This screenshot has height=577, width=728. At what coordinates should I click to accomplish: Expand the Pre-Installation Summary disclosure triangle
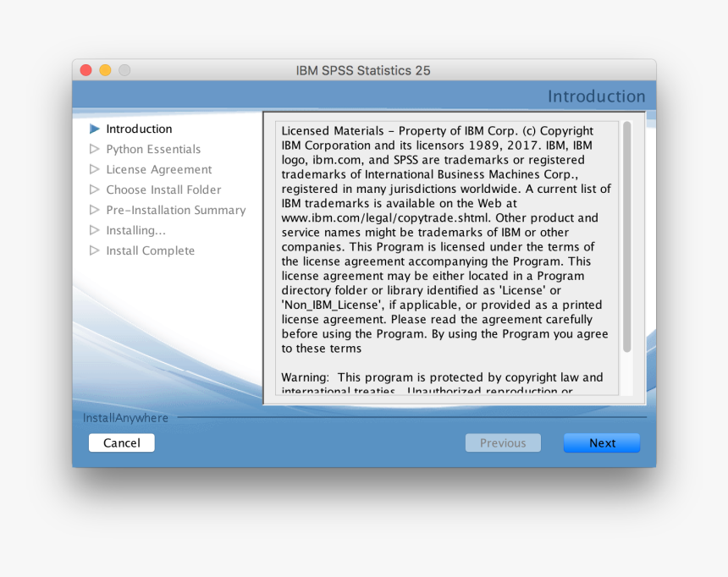(x=95, y=210)
